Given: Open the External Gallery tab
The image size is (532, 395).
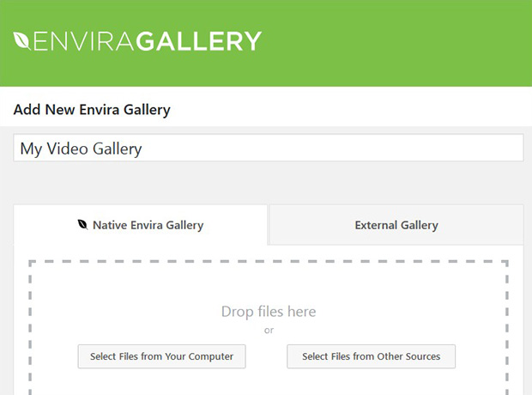Looking at the screenshot, I should coord(396,224).
